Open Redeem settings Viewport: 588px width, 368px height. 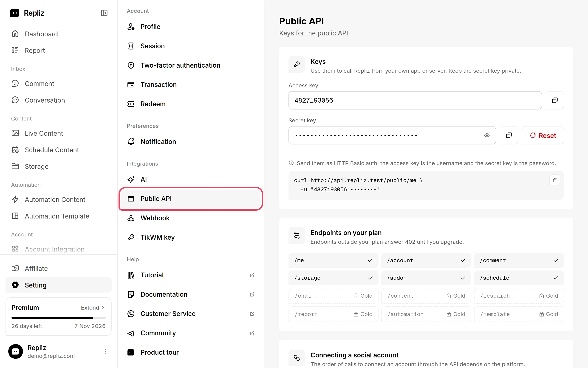[191, 104]
